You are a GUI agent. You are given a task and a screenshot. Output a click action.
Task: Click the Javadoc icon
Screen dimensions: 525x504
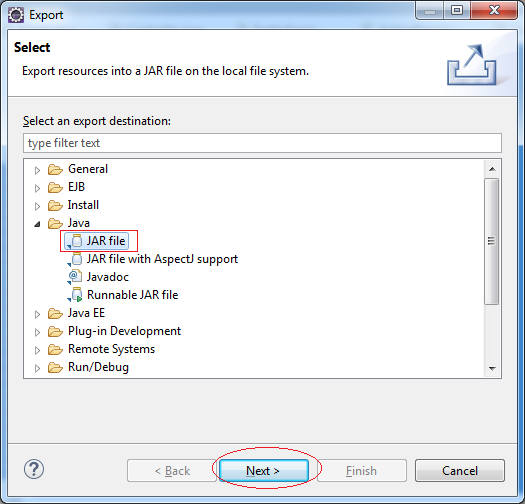pos(75,277)
